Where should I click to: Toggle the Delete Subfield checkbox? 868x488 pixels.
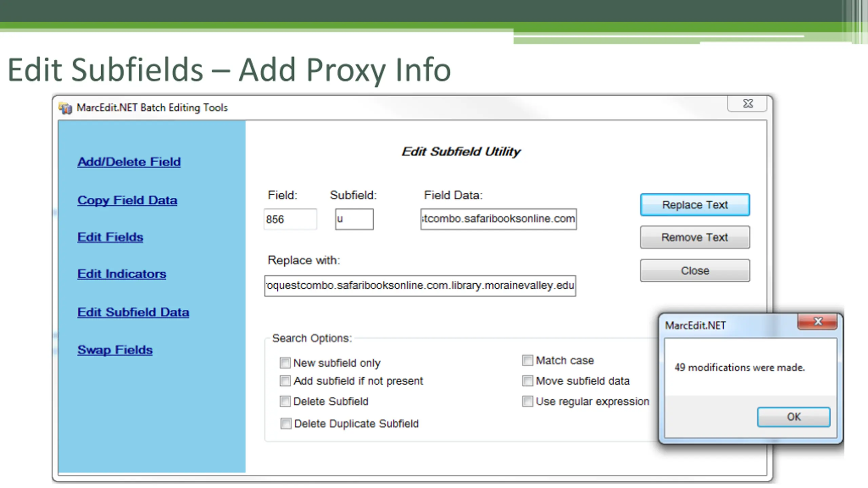tap(285, 401)
